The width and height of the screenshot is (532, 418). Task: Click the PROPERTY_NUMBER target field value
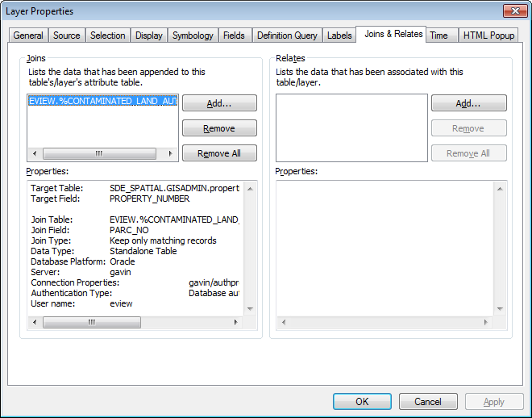(x=150, y=199)
